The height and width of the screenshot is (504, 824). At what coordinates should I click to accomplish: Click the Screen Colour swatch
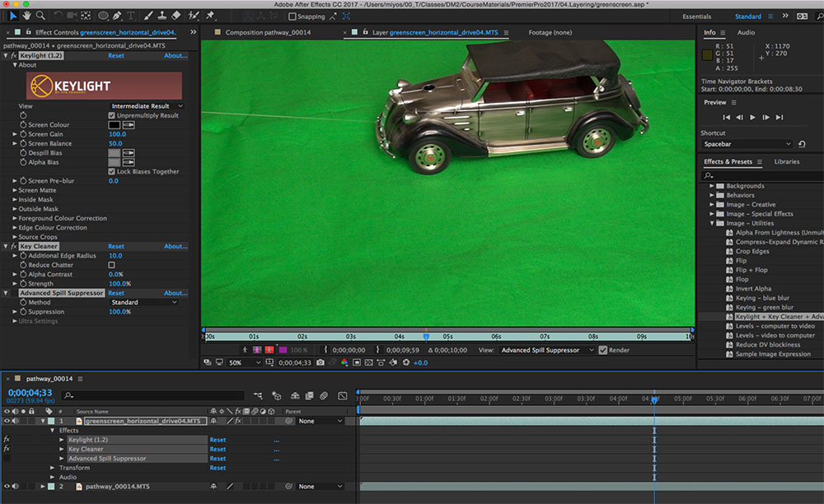pyautogui.click(x=114, y=125)
